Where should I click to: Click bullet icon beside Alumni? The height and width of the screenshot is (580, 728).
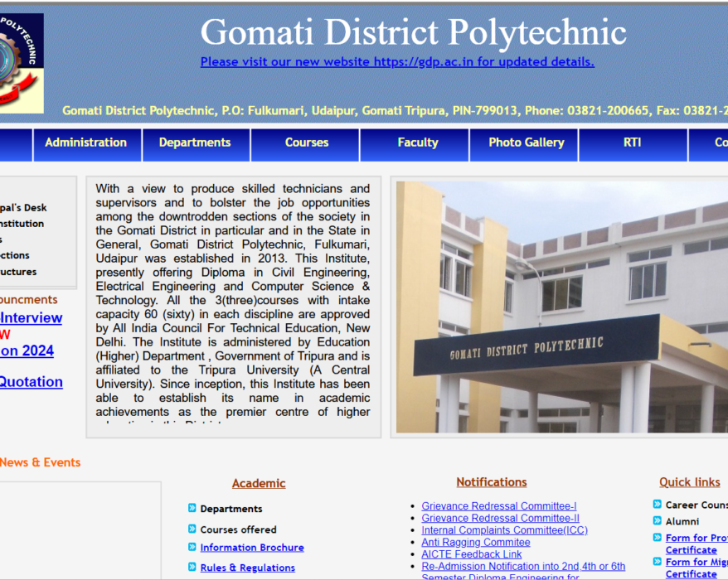658,520
